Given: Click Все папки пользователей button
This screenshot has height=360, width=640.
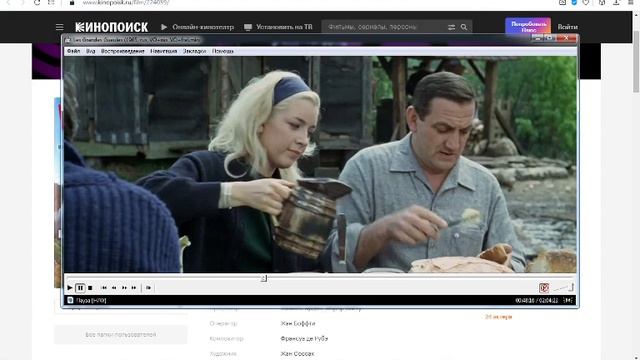Looking at the screenshot, I should tap(121, 335).
